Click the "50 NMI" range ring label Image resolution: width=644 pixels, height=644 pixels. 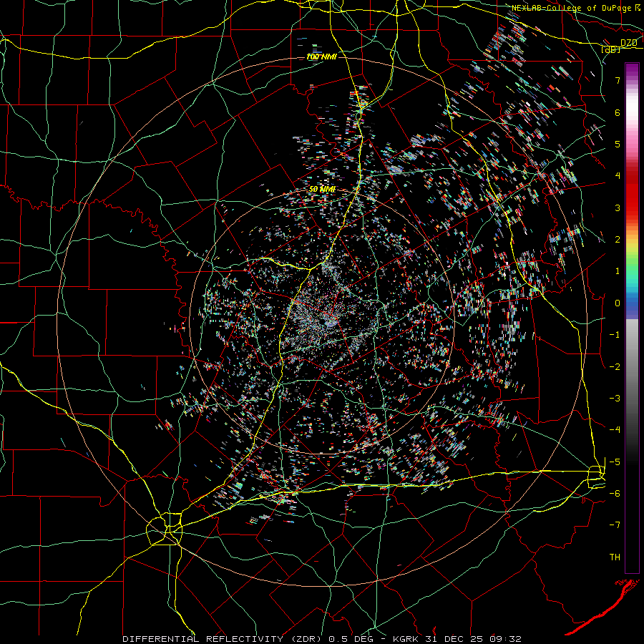[322, 189]
